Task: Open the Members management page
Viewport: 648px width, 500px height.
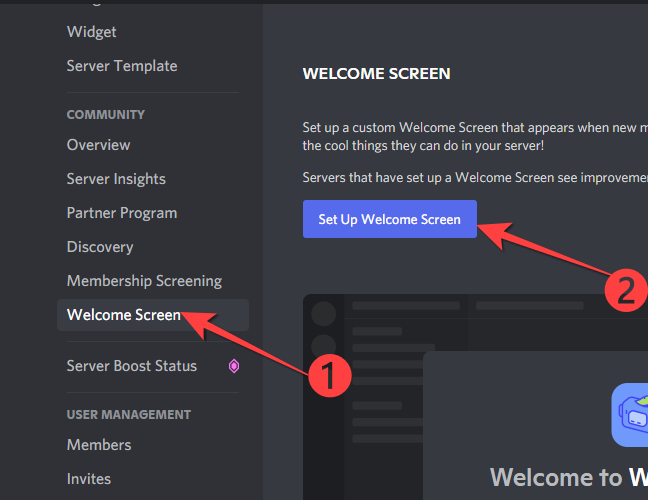Action: point(99,445)
